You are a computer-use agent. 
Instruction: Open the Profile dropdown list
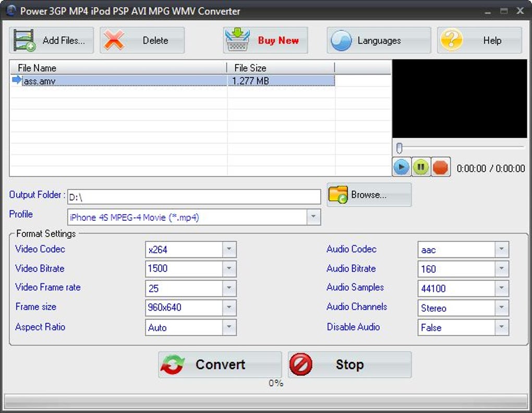pos(313,217)
